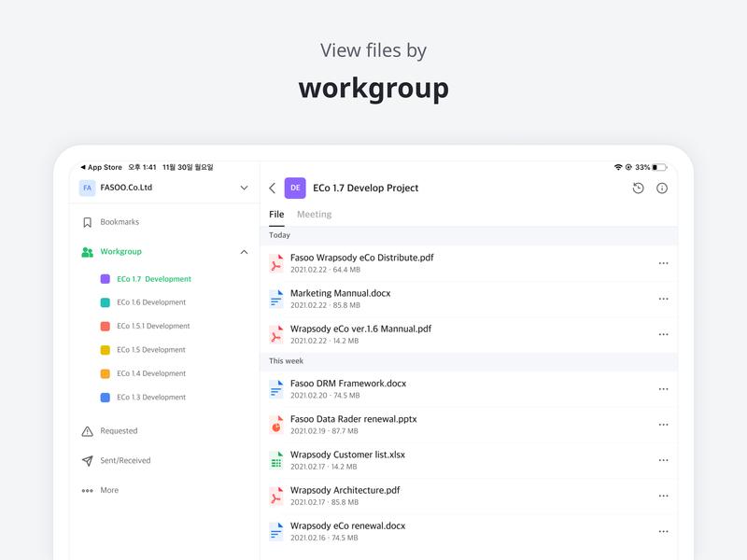The width and height of the screenshot is (747, 560).
Task: Click the FASOO.Co.Ltd company name
Action: pos(126,188)
